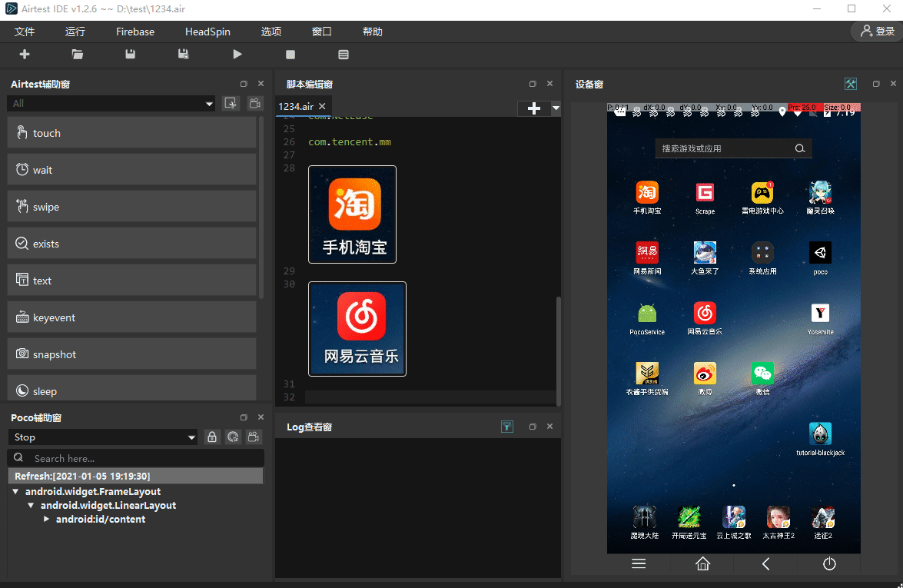
Task: Add a new script tab with plus button
Action: (534, 108)
